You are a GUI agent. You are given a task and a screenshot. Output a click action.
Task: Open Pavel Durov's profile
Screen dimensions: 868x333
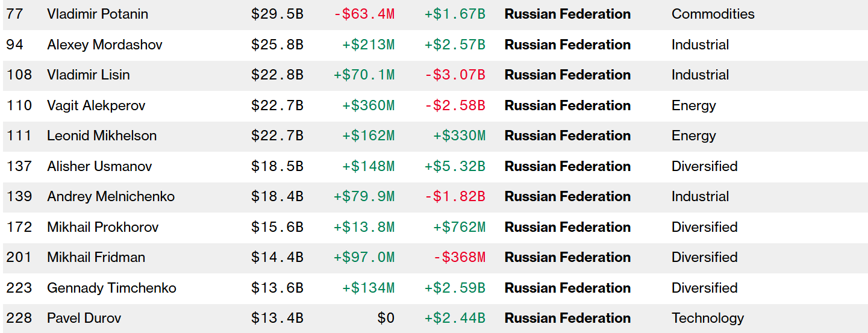point(84,318)
